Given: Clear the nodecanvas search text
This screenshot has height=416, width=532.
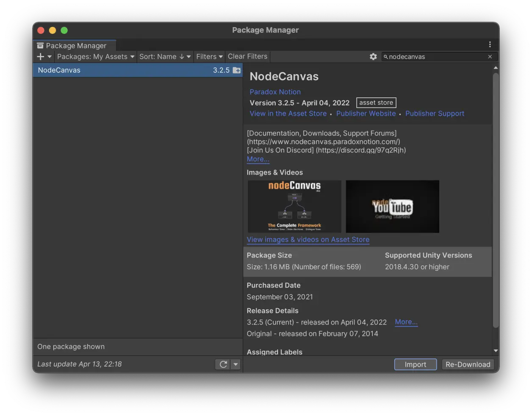Looking at the screenshot, I should click(490, 56).
